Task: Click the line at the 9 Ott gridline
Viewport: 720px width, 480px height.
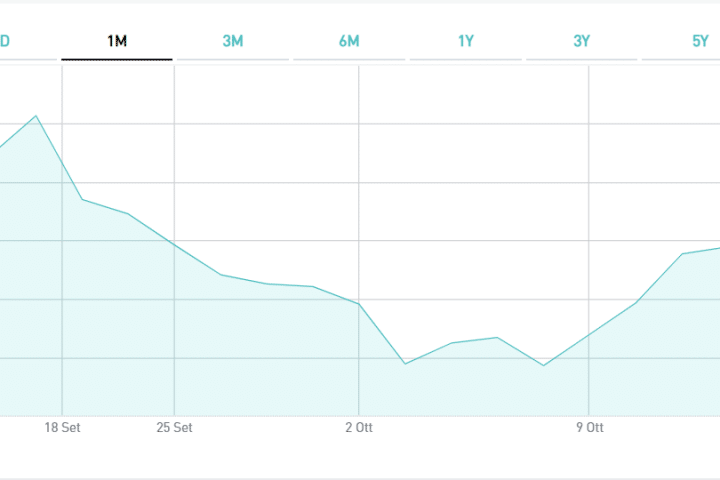Action: 590,334
